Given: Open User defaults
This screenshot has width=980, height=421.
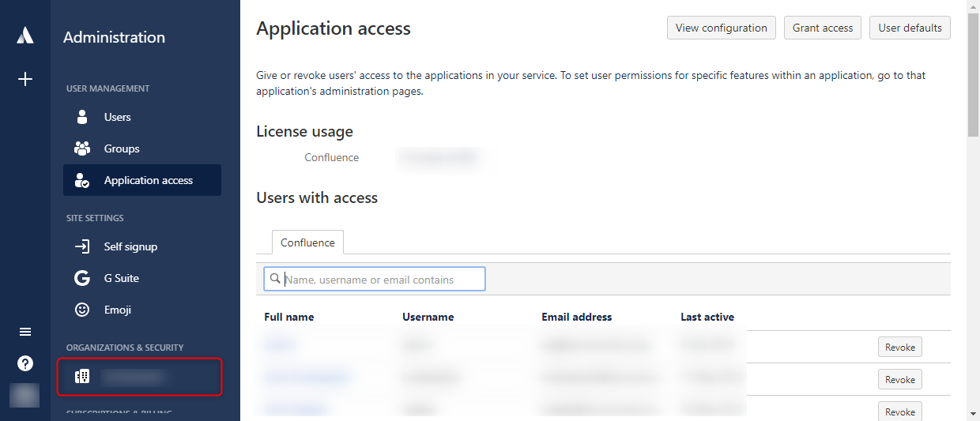Looking at the screenshot, I should pyautogui.click(x=910, y=28).
